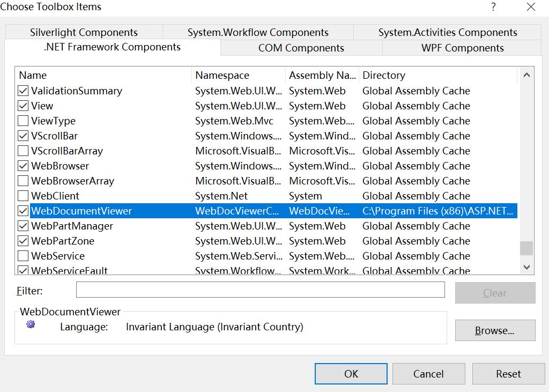Uncheck the WebPartZone checkbox
549x392 pixels.
point(23,241)
